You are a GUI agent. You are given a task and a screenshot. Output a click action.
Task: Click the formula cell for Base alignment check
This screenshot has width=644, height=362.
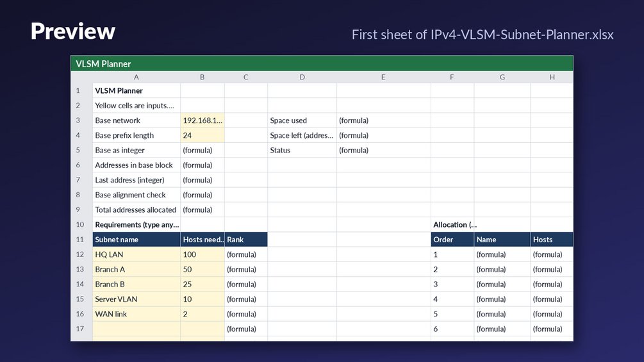[x=202, y=195]
